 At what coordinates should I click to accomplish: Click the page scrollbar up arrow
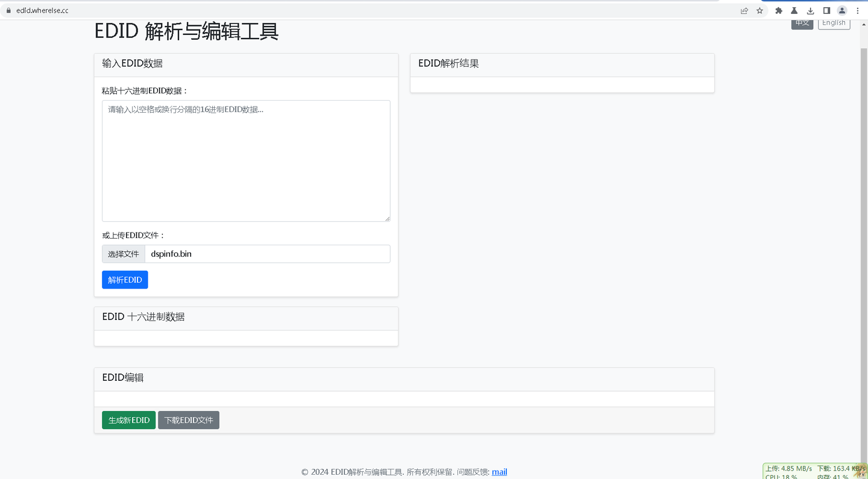tap(864, 25)
